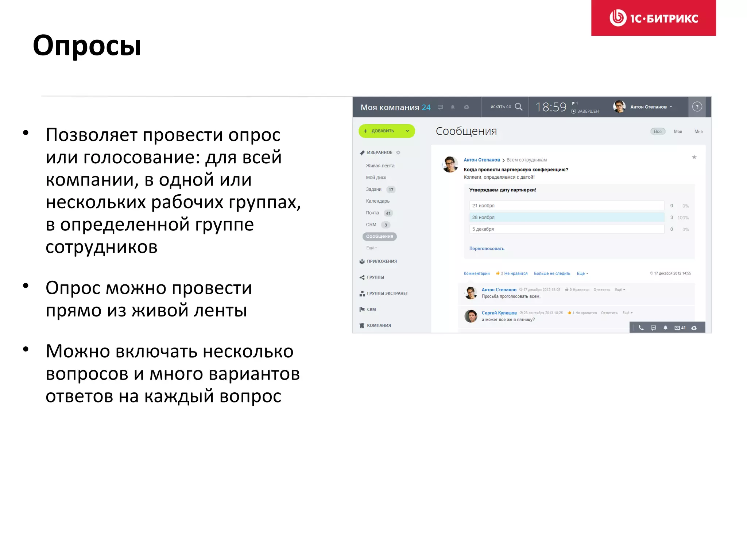Expand the Приложения section
The height and width of the screenshot is (560, 747).
pos(378,261)
